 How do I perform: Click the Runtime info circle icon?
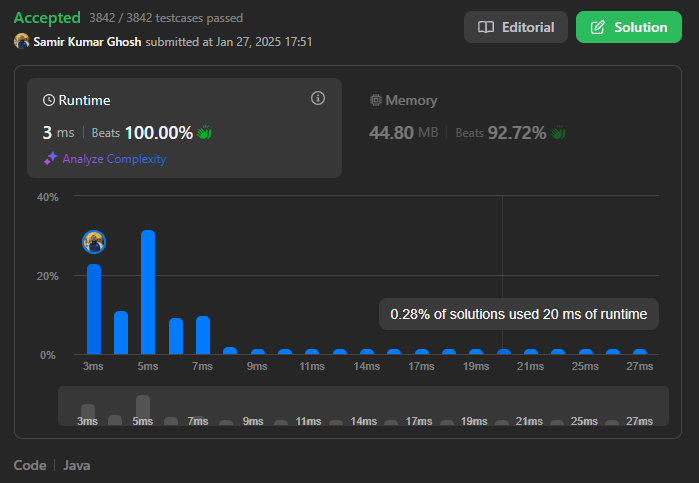click(x=318, y=98)
